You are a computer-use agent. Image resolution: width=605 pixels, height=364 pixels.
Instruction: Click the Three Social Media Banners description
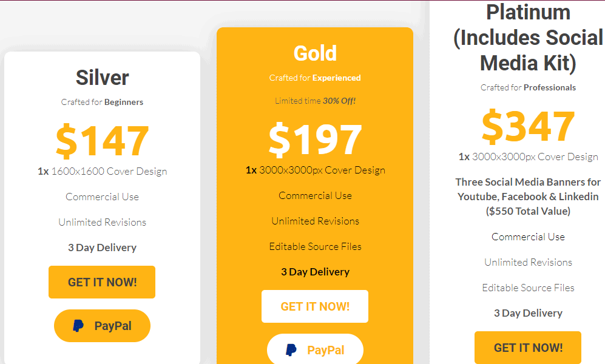coord(528,197)
